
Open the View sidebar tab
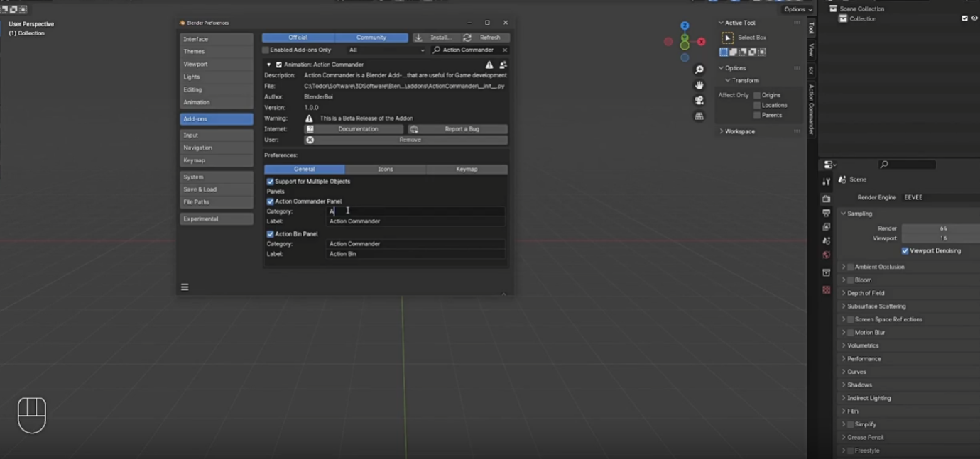point(811,50)
